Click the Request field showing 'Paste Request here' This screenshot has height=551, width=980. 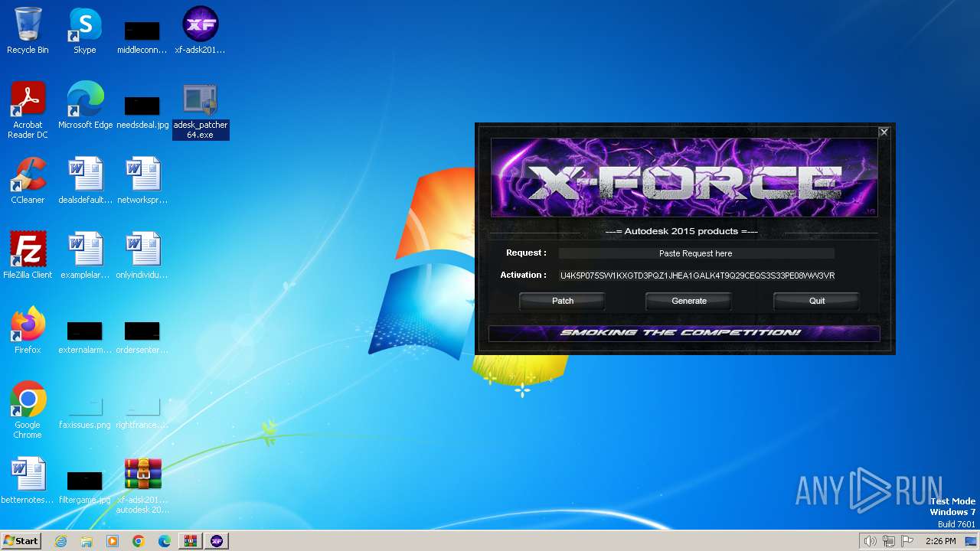696,253
